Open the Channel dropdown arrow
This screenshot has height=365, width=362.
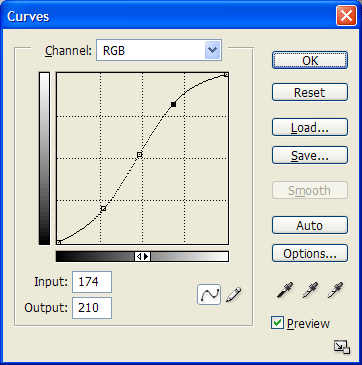coord(212,50)
